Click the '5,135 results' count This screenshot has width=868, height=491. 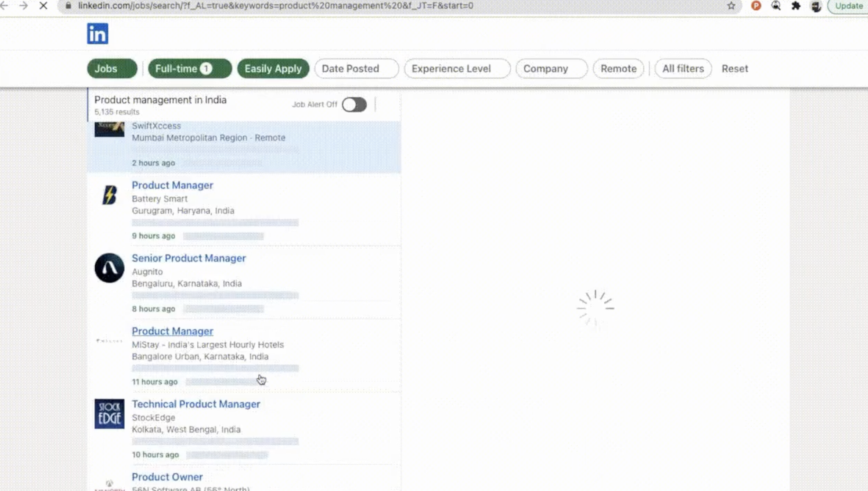(117, 112)
